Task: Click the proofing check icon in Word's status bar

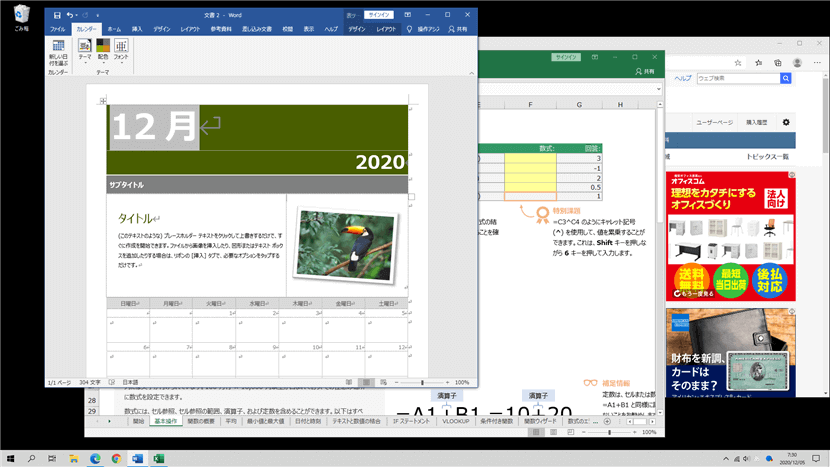Action: [x=112, y=382]
